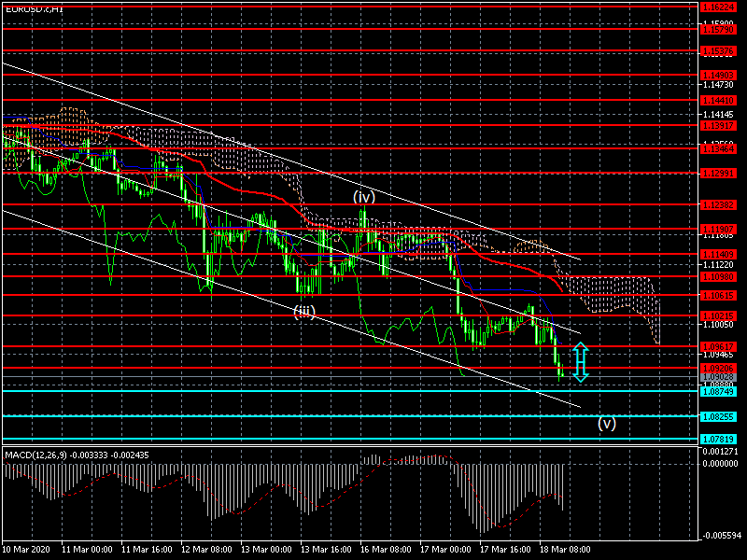Click the 18 Mar 08:00 time label
747x560 pixels.
(565, 550)
